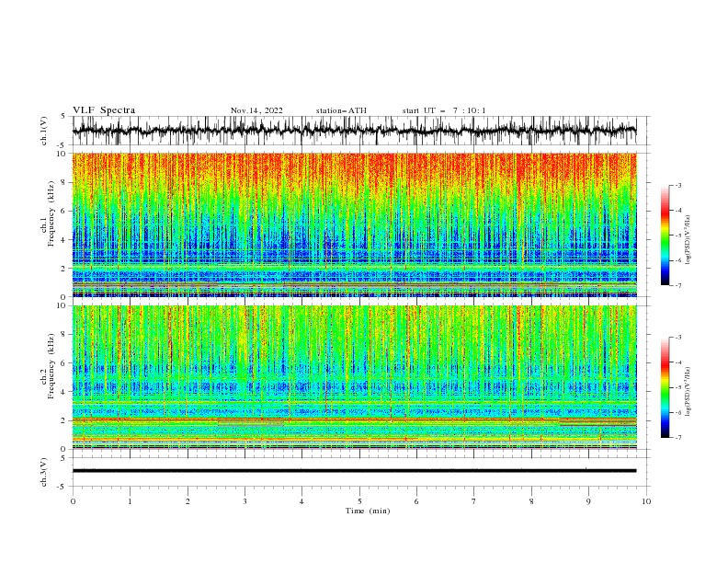
Task: Click the time axis tick label "8"
Action: (531, 501)
